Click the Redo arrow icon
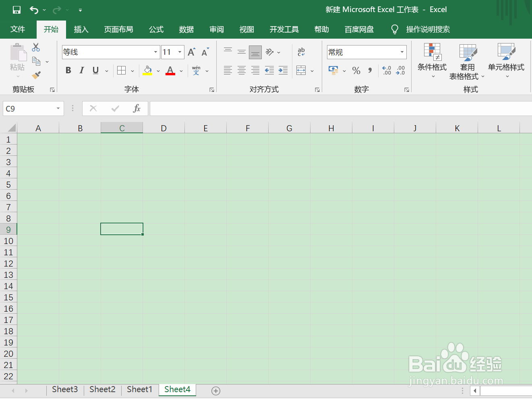This screenshot has height=399, width=532. tap(57, 10)
